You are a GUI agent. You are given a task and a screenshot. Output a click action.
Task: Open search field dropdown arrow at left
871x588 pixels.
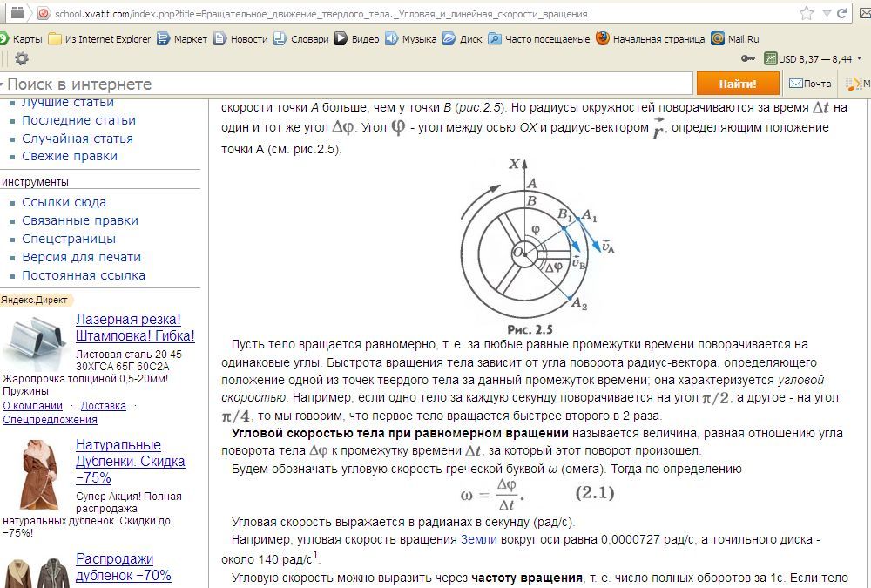tap(3, 84)
